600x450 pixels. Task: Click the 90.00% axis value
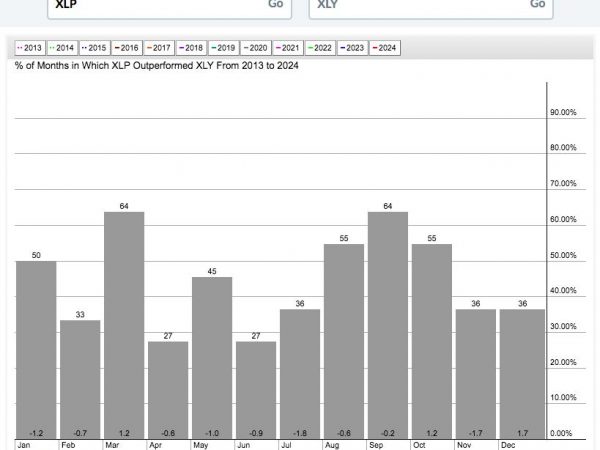click(x=563, y=112)
